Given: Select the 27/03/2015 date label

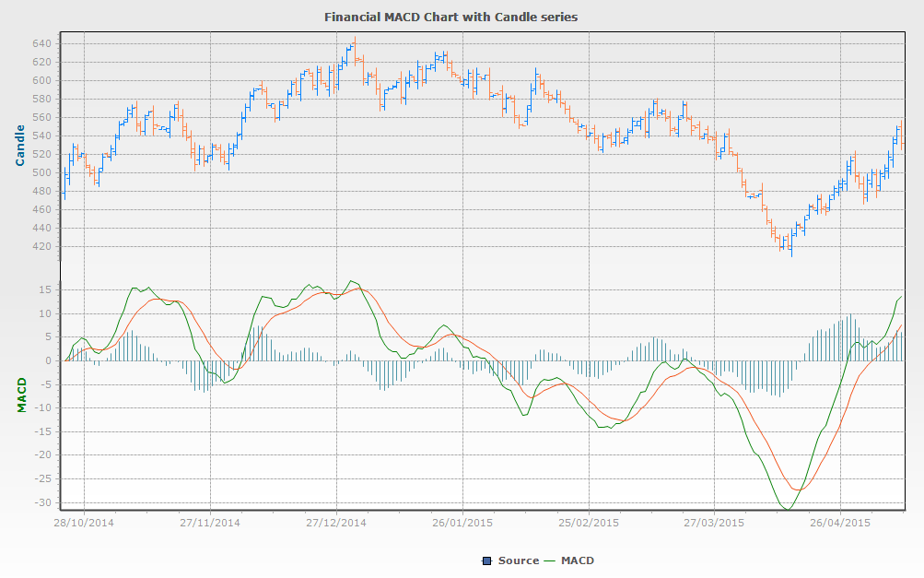Looking at the screenshot, I should [714, 523].
